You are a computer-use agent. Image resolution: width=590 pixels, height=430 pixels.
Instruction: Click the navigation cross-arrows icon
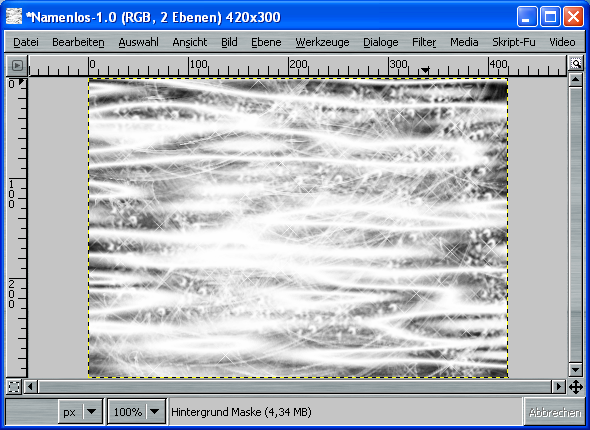576,387
